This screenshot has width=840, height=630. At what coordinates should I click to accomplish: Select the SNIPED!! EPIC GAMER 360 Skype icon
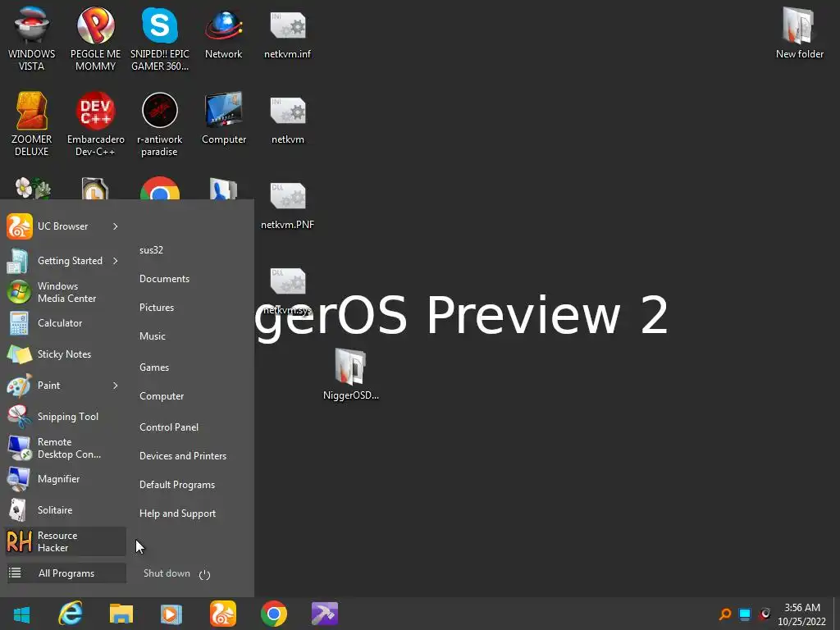160,39
